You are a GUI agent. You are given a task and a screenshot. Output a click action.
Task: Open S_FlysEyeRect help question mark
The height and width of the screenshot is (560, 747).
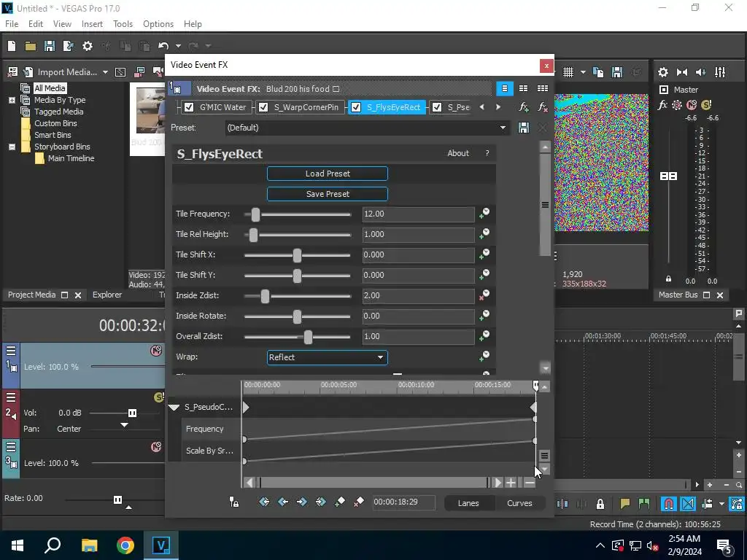coord(487,153)
